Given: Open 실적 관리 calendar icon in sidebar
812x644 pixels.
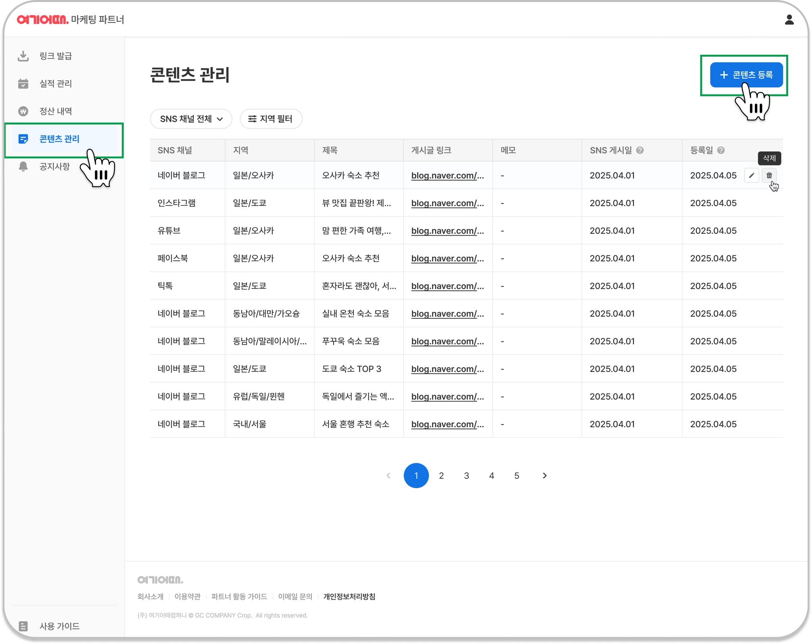Looking at the screenshot, I should tap(23, 84).
